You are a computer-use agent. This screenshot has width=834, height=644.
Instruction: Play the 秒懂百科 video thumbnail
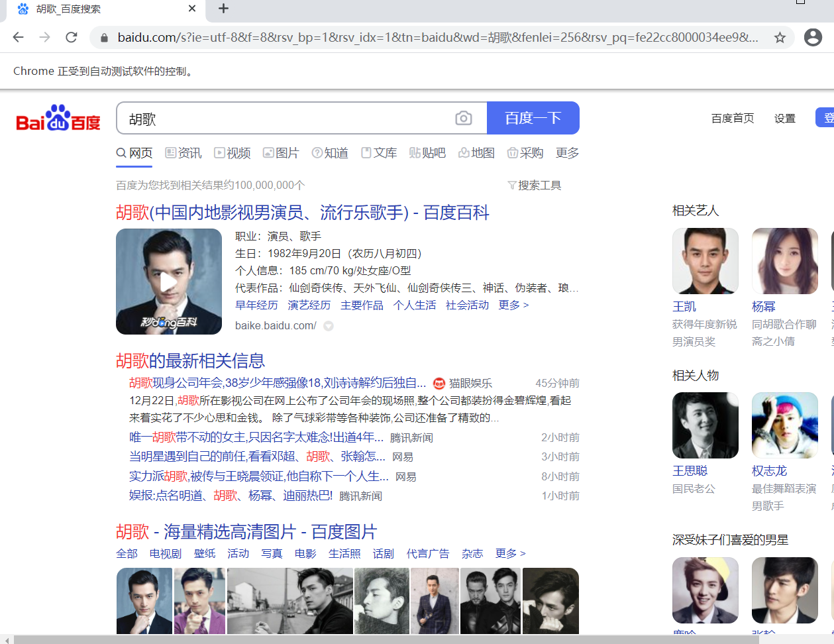click(x=169, y=282)
